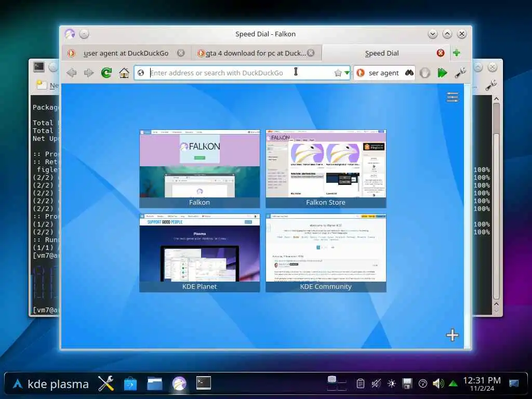Switch to Konsole terminal taskbar icon
Viewport: 532px width, 399px height.
point(204,383)
